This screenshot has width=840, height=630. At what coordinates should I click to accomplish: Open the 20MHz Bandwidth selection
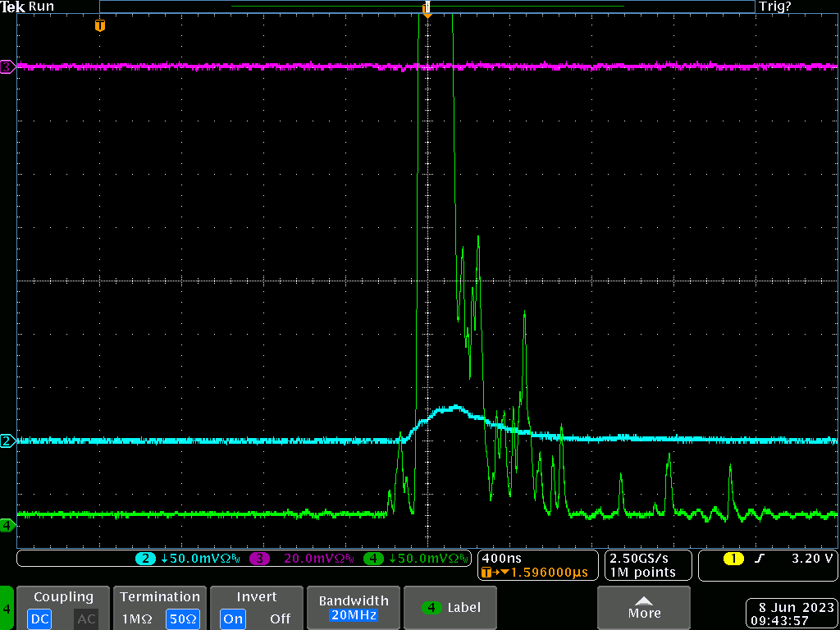[353, 614]
